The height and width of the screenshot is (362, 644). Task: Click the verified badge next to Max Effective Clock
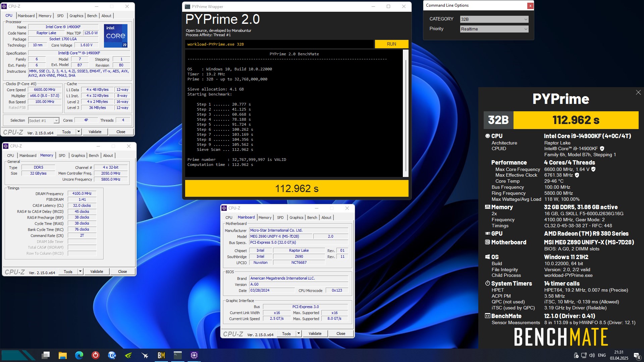(x=577, y=175)
